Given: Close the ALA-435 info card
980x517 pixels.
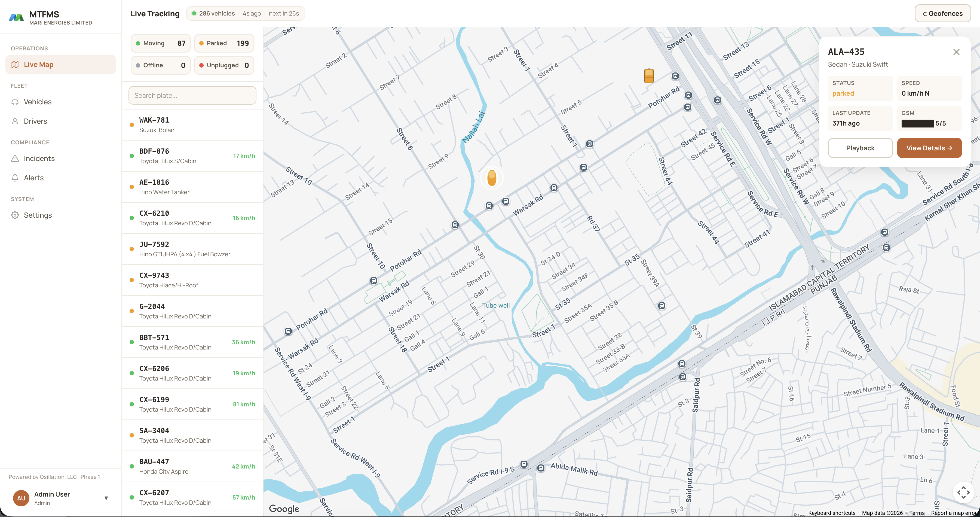Looking at the screenshot, I should [x=956, y=52].
